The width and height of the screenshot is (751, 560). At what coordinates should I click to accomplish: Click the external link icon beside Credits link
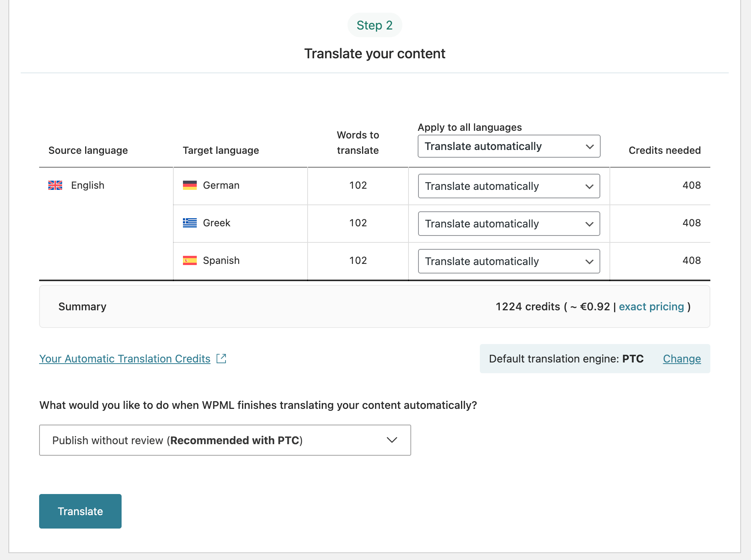pyautogui.click(x=221, y=359)
